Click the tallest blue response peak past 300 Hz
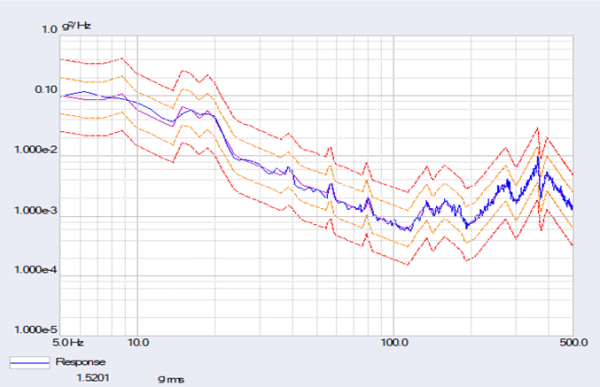This screenshot has height=387, width=600. coord(538,157)
